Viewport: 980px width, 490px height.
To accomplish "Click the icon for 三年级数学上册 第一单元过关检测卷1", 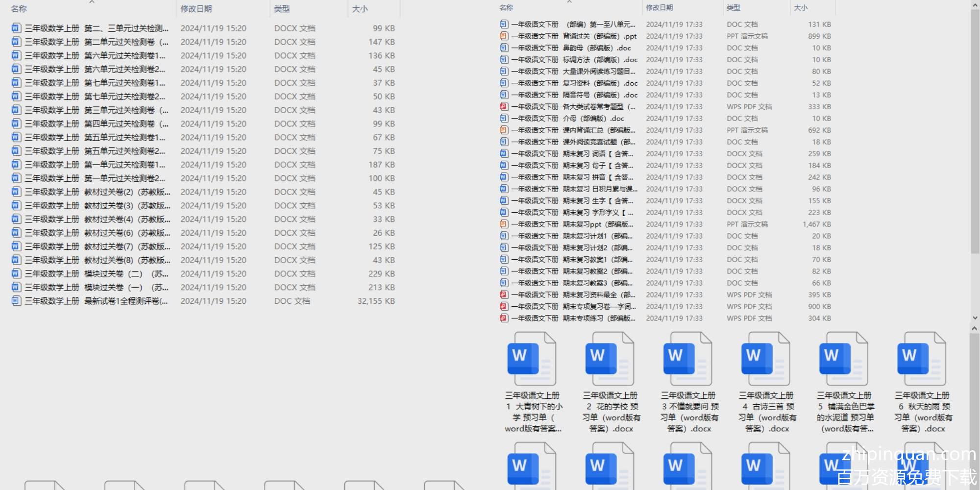I will click(16, 165).
